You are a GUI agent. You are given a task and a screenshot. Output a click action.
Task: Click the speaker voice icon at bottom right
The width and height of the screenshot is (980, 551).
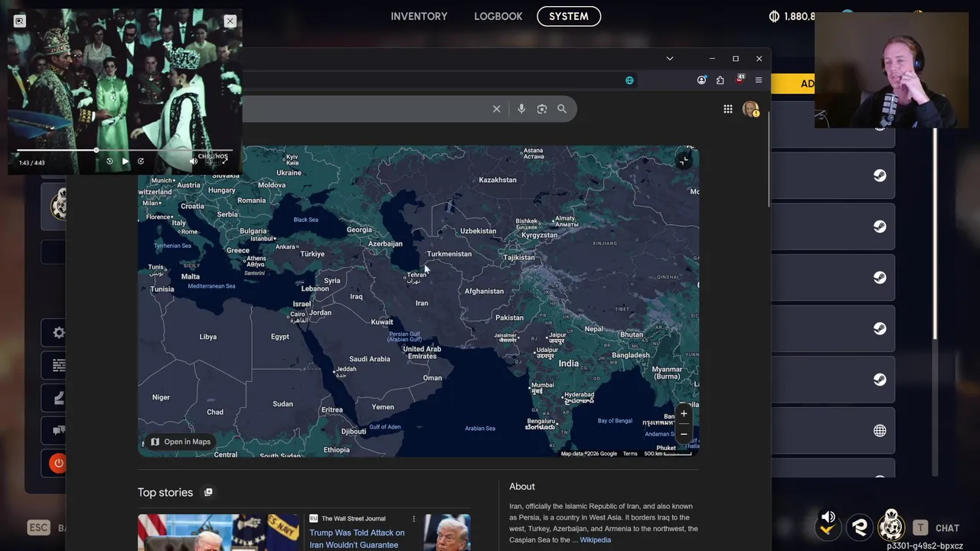pos(828,523)
